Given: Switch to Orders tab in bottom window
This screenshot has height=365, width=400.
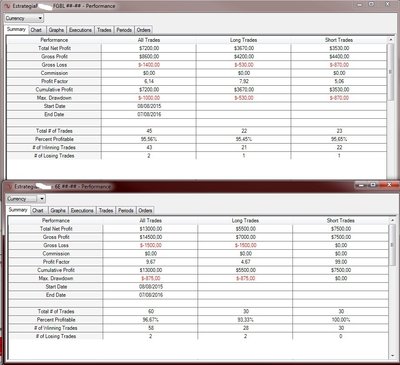Looking at the screenshot, I should (x=145, y=210).
